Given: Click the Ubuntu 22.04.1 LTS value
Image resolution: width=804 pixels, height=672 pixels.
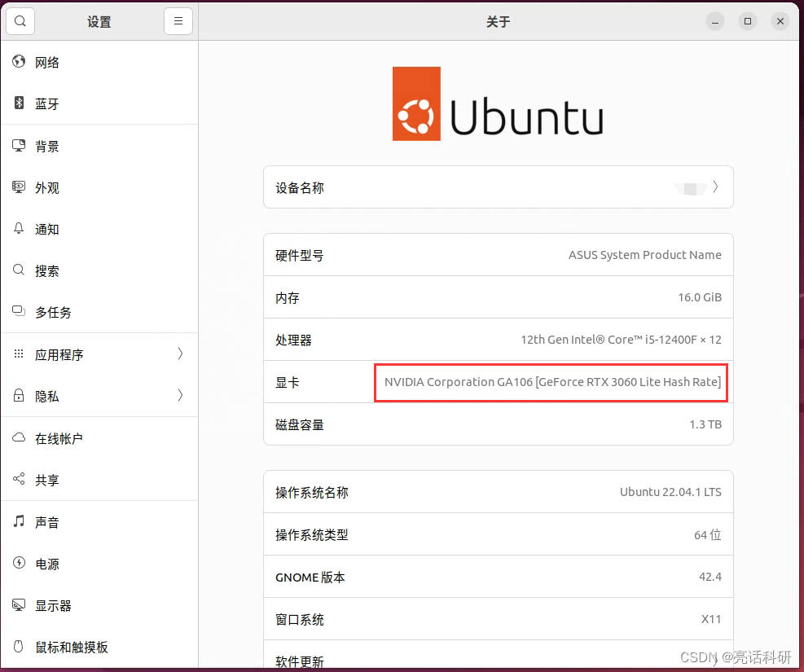Looking at the screenshot, I should tap(670, 491).
